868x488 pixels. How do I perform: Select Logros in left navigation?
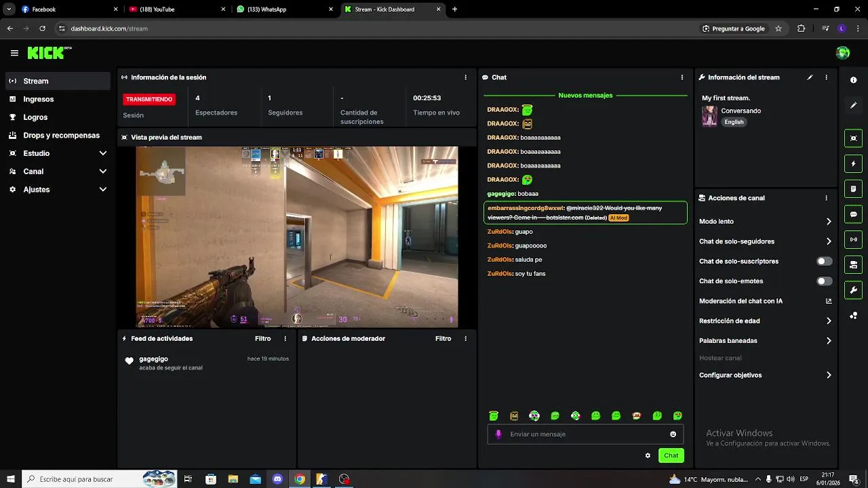(x=58, y=117)
